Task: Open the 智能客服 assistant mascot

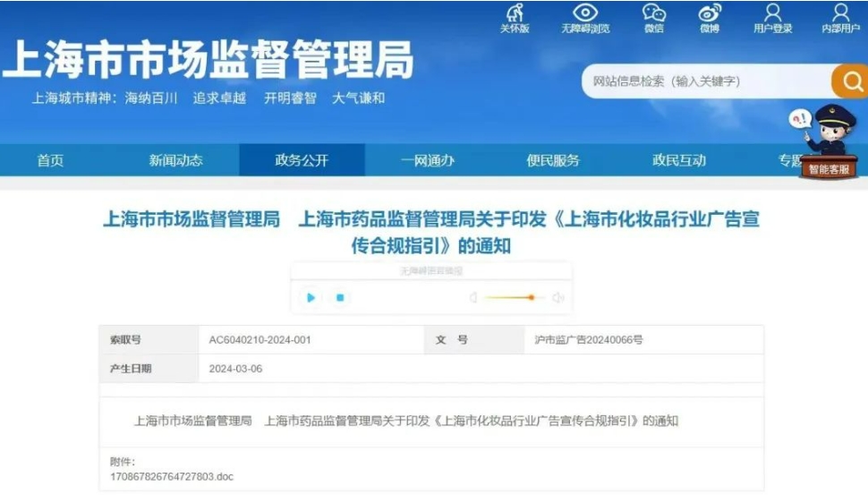Action: click(828, 141)
